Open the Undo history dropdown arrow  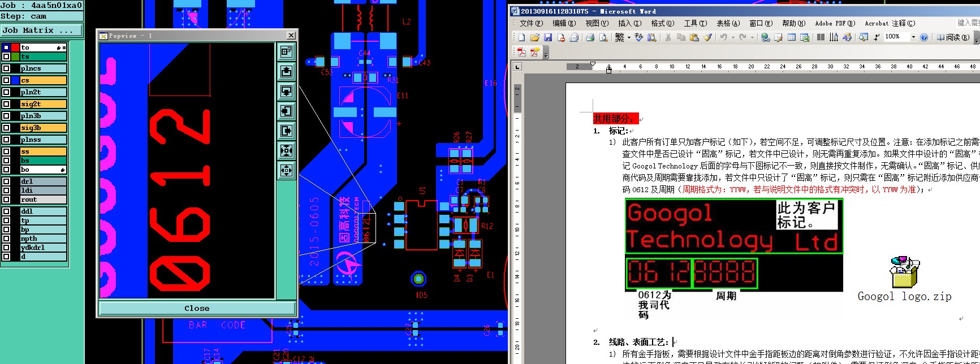tap(733, 37)
